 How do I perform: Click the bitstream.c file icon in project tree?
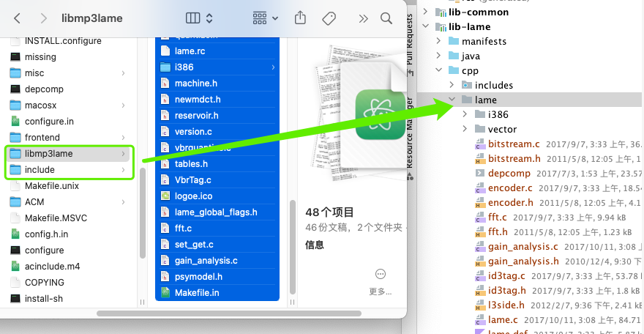[480, 144]
